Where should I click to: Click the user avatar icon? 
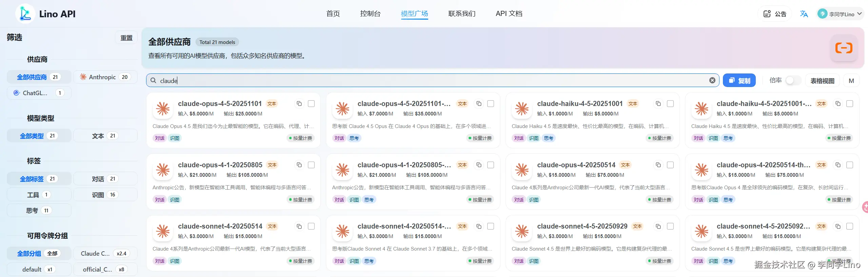822,14
